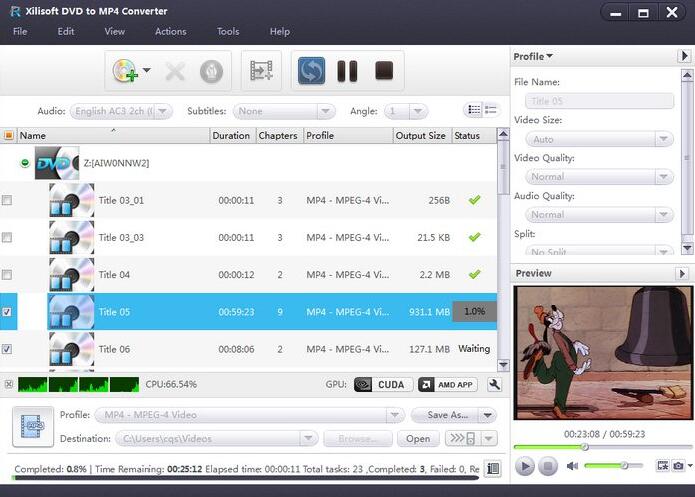695x497 pixels.
Task: Adjust the preview volume slider
Action: pyautogui.click(x=613, y=466)
